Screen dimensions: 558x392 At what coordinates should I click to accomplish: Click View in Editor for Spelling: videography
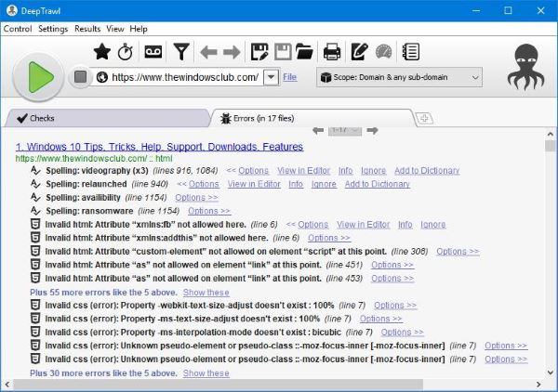(303, 171)
